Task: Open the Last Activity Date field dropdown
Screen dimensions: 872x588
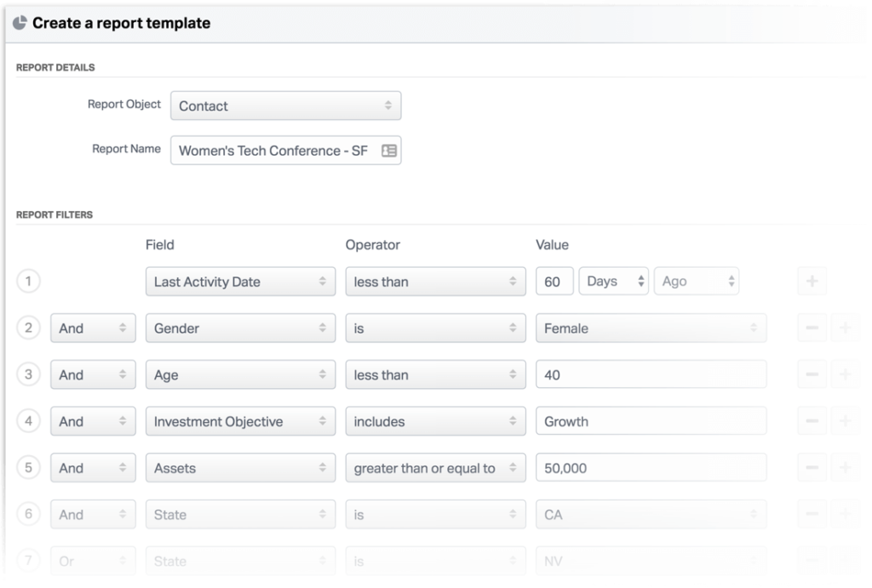Action: point(240,281)
